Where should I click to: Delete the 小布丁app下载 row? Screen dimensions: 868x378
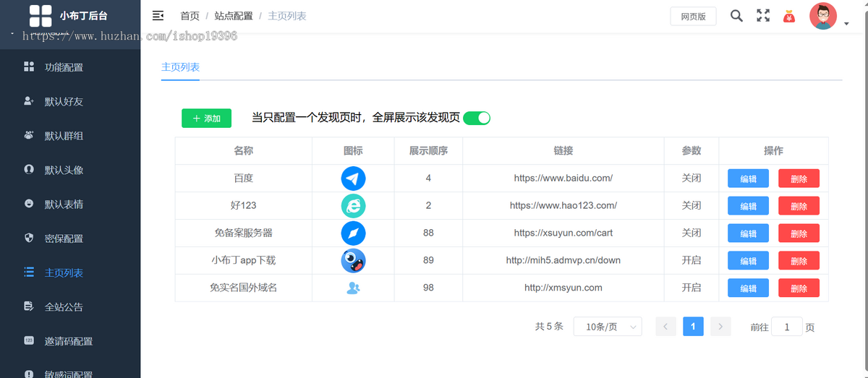click(x=799, y=261)
